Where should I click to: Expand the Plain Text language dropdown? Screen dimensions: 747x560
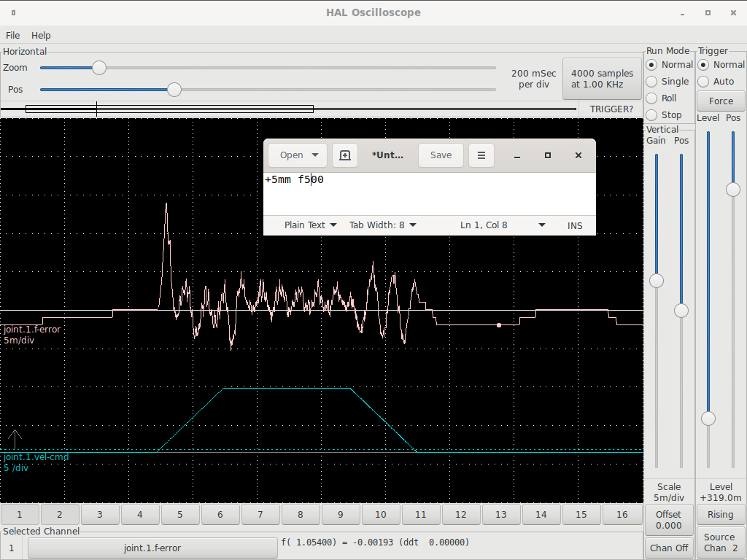pos(310,225)
